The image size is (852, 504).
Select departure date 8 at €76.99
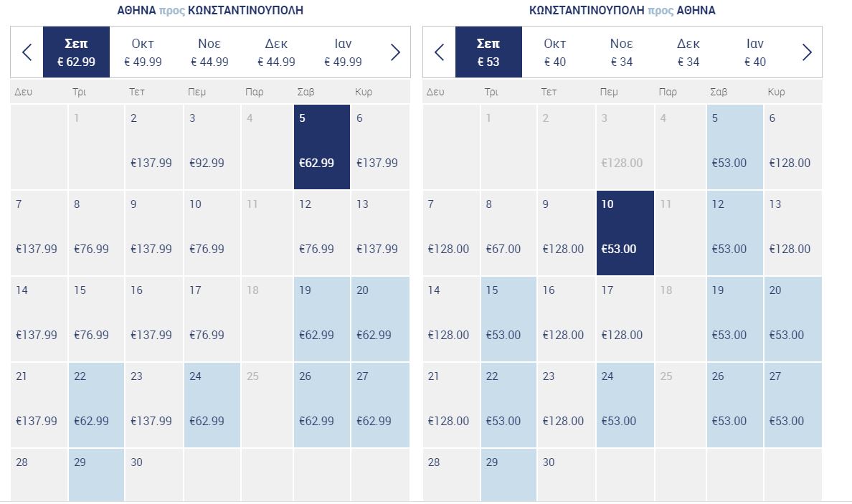[x=96, y=233]
